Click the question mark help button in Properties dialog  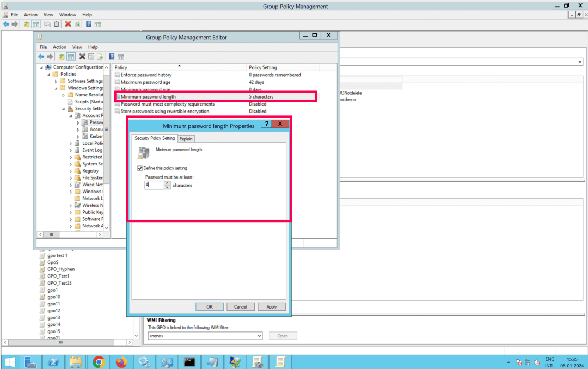266,125
